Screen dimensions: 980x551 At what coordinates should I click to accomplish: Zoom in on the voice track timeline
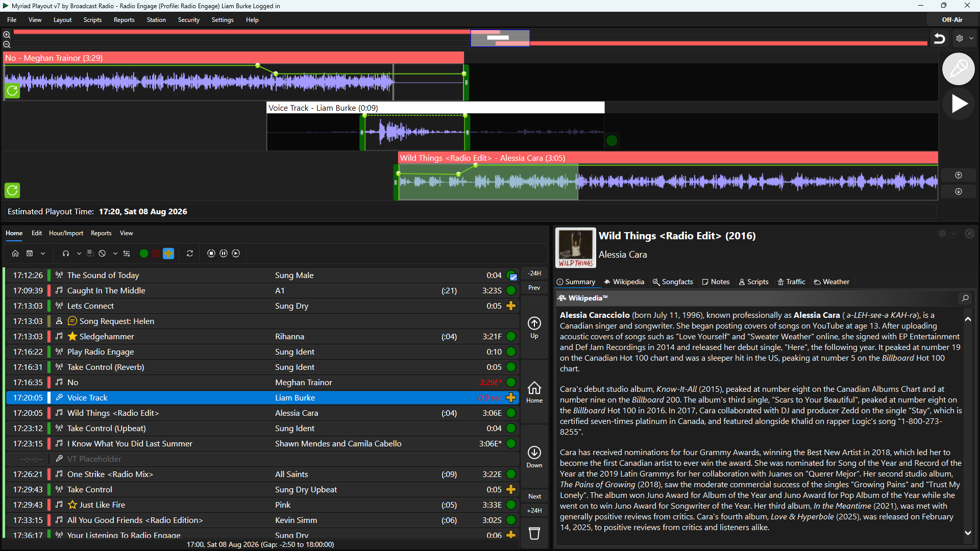tap(7, 35)
